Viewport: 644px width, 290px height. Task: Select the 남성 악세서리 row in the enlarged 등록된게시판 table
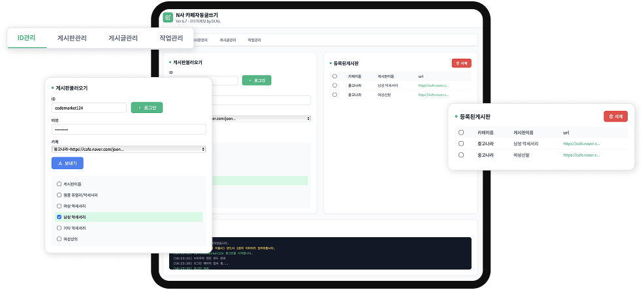(x=460, y=143)
